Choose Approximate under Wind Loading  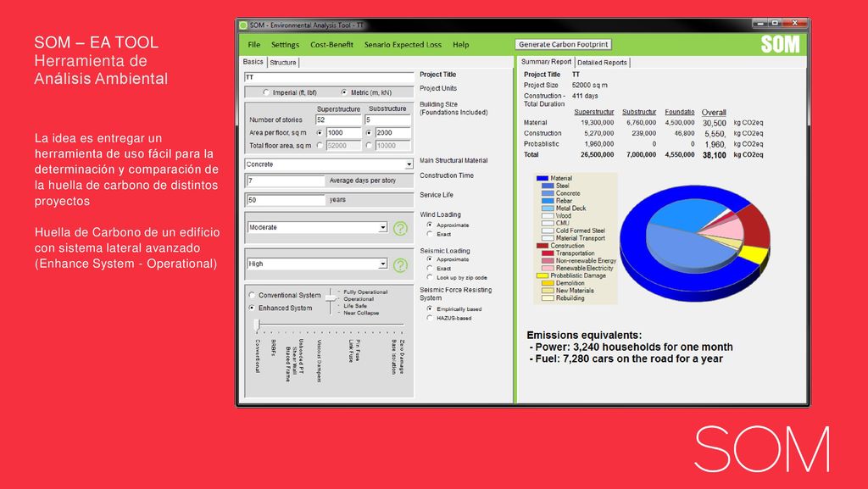pyautogui.click(x=430, y=225)
